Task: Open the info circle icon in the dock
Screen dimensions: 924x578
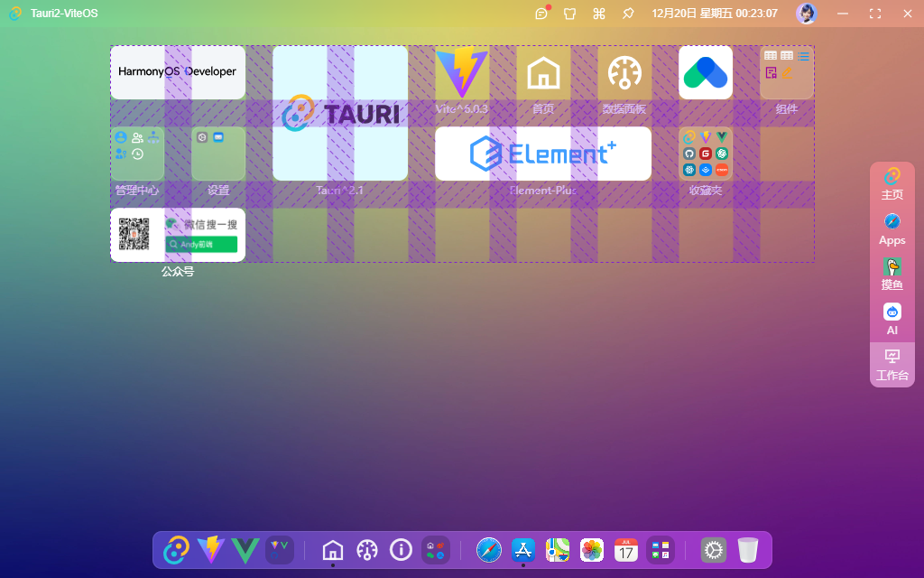Action: click(402, 550)
